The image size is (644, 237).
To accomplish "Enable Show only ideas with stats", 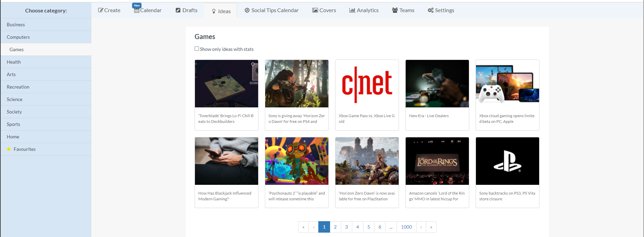I will coord(197,49).
